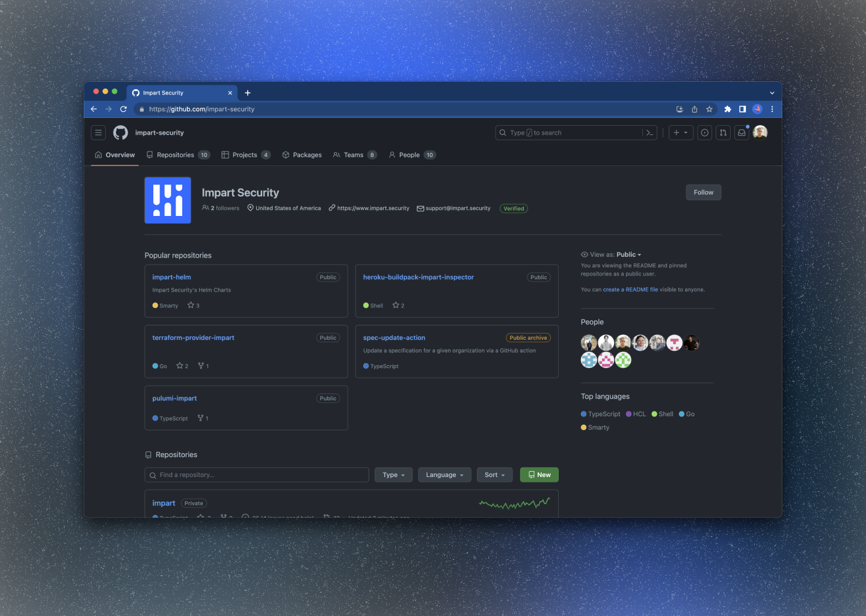Open the People tab
This screenshot has height=616, width=866.
click(x=412, y=155)
